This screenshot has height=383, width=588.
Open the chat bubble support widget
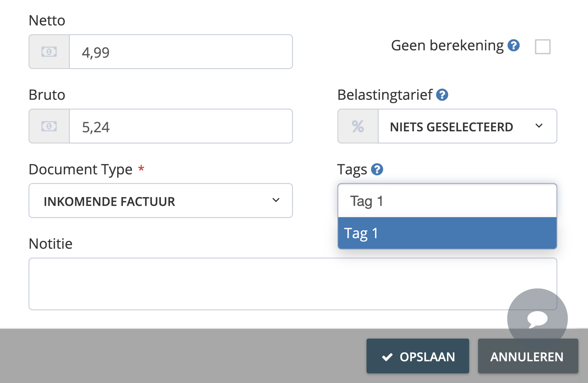(537, 318)
